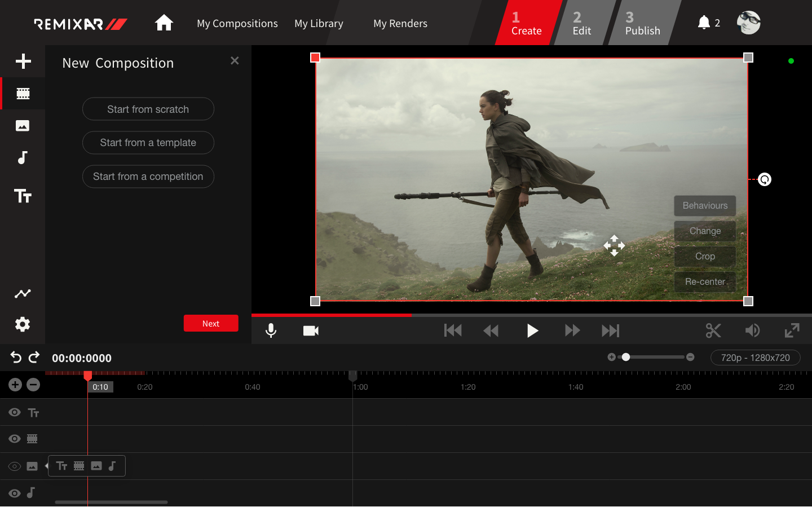
Task: Fast forward the playback
Action: coord(572,330)
